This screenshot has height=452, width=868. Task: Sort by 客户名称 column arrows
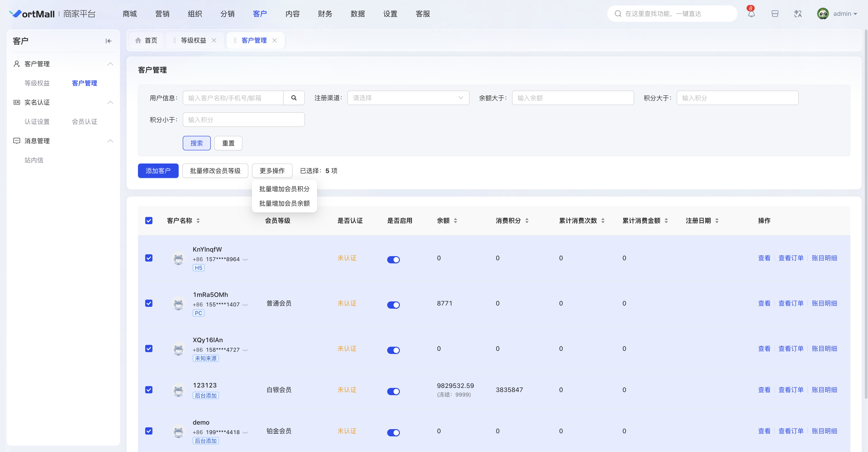198,221
